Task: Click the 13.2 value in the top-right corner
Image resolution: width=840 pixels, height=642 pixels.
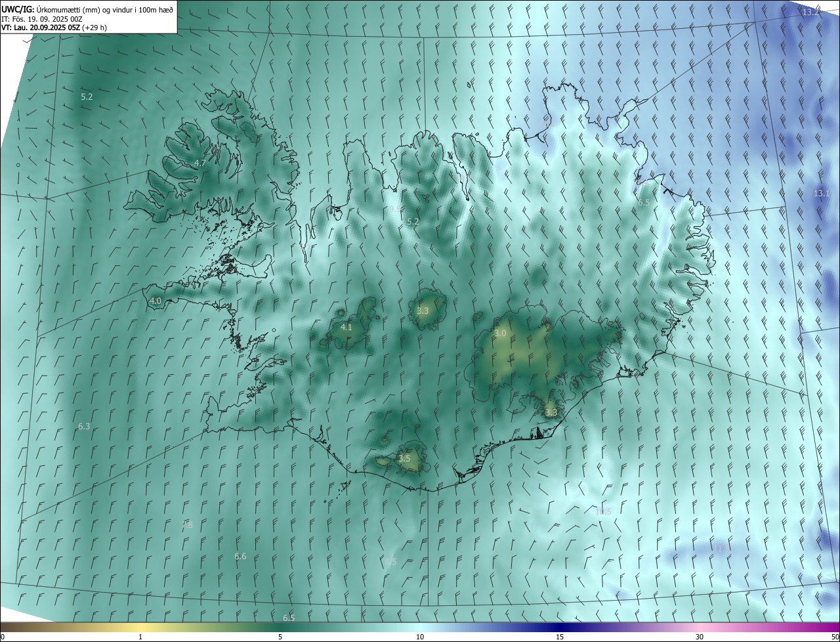Action: point(811,12)
